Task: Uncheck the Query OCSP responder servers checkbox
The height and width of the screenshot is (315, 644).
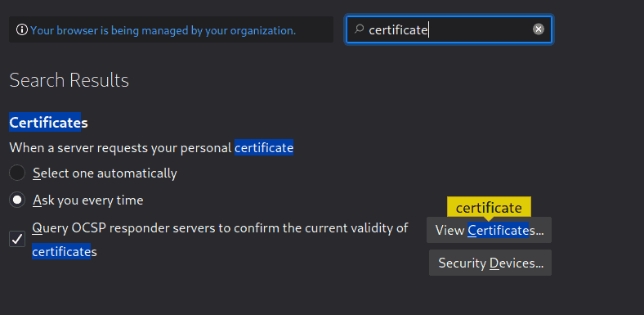Action: point(17,240)
